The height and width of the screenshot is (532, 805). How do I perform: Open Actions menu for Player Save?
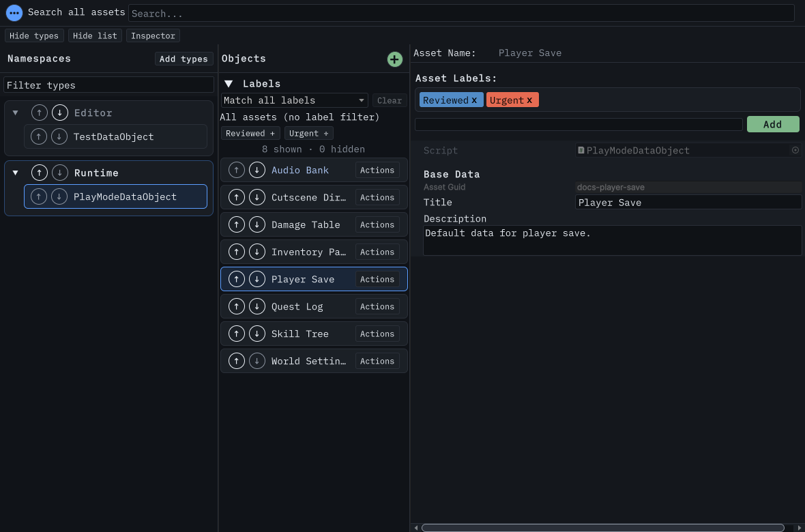pos(377,279)
